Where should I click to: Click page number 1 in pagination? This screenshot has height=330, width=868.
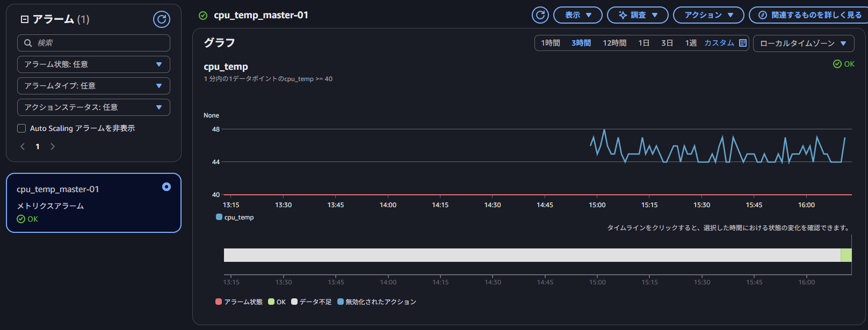click(x=38, y=146)
